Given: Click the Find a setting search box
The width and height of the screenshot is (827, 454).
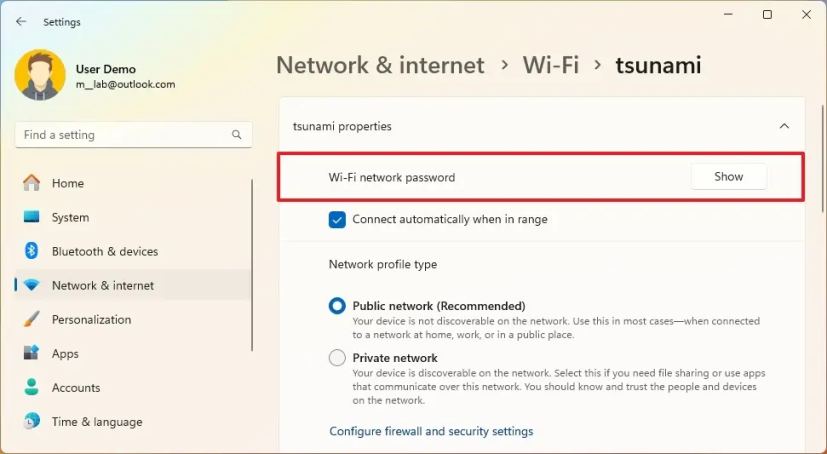Looking at the screenshot, I should click(120, 135).
